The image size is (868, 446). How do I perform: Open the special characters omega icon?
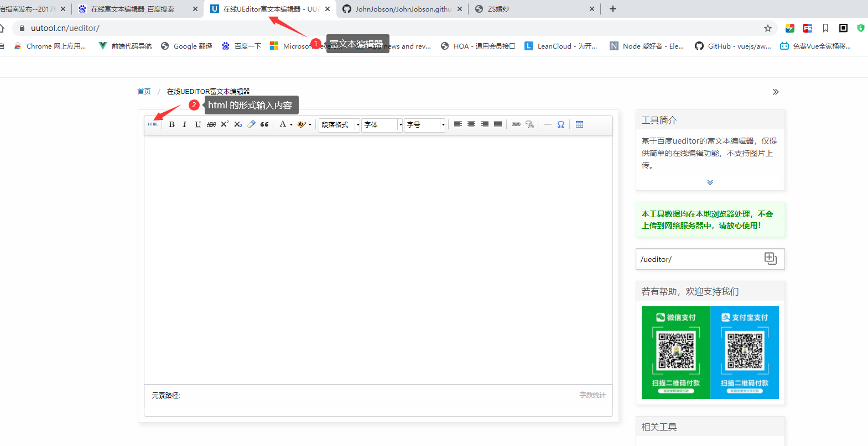[561, 124]
